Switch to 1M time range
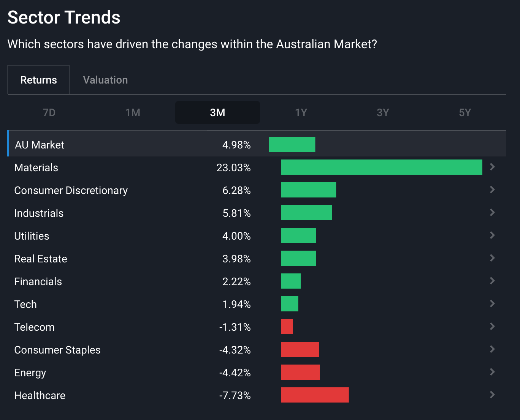This screenshot has height=420, width=520. 133,113
